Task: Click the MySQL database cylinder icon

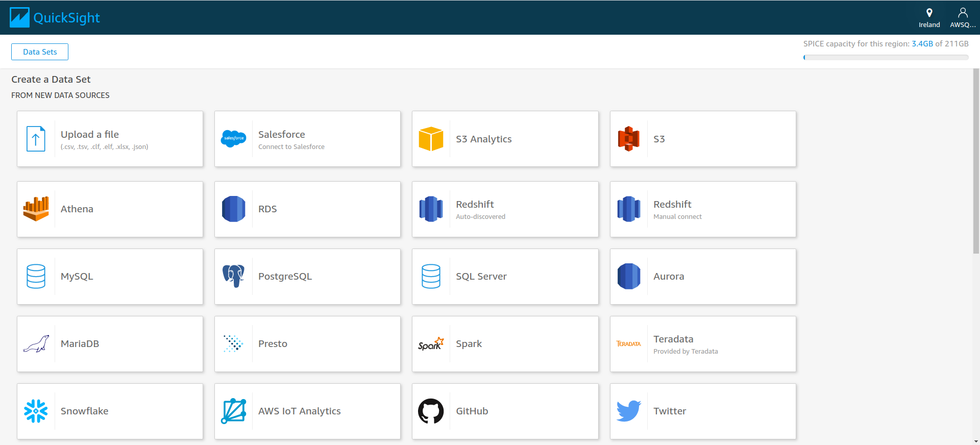Action: (x=36, y=276)
